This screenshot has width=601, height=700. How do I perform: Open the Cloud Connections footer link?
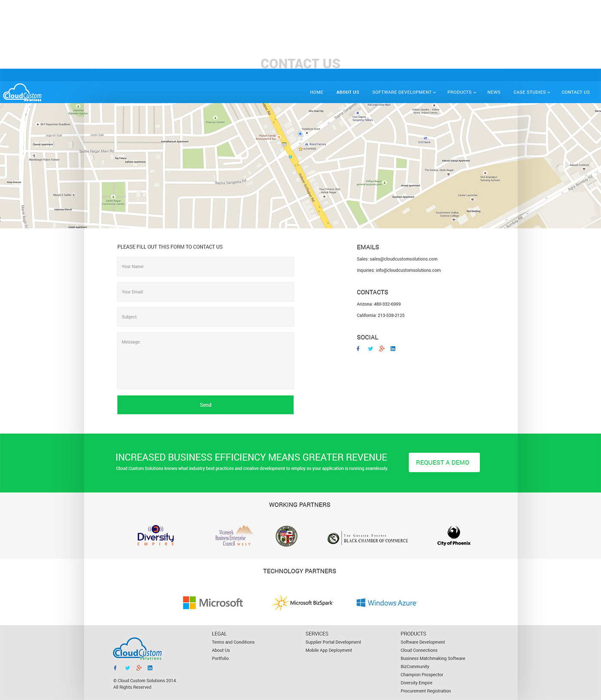[419, 650]
